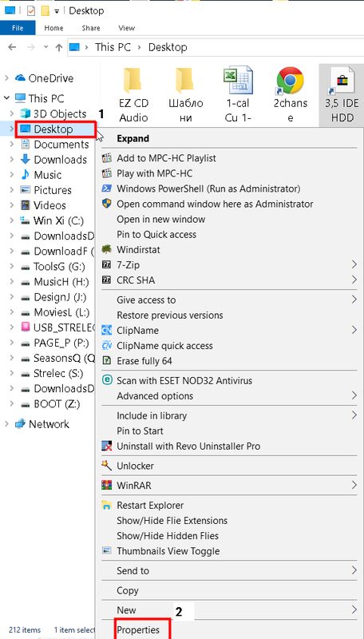Select Win Xi (C:) drive in tree
Viewport: 364px width, 639px height.
pos(58,221)
